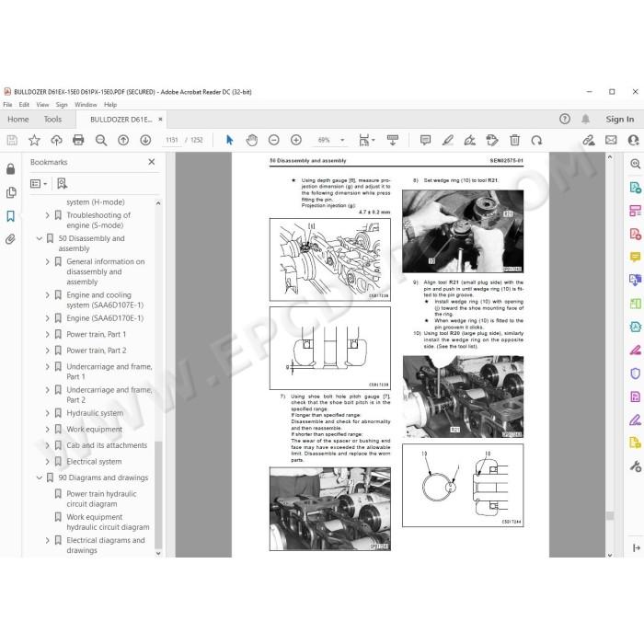Click the Star bookmark file icon
644x644 pixels.
tap(34, 140)
